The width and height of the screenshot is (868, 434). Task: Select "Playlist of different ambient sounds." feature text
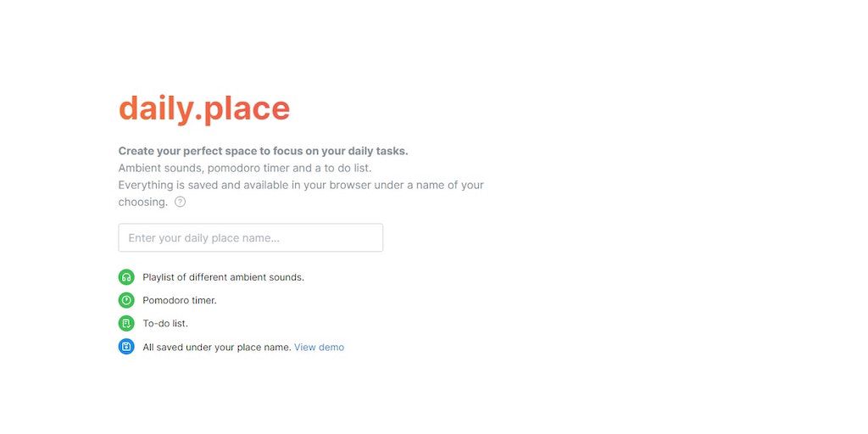click(x=223, y=277)
